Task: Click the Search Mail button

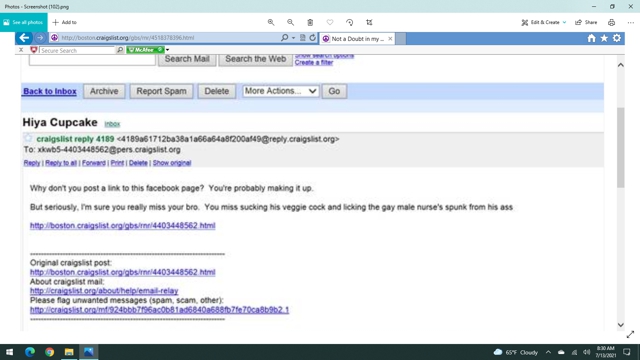Action: point(187,59)
